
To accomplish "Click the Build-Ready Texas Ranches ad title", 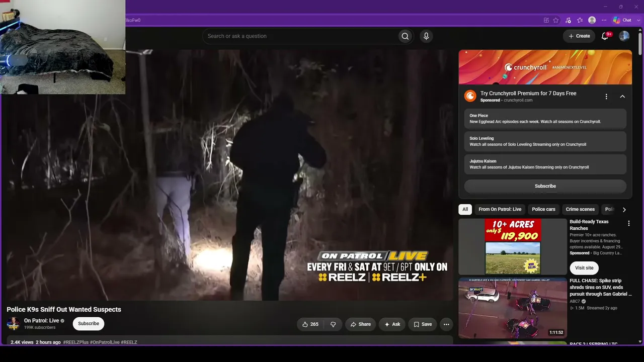I will pyautogui.click(x=589, y=225).
